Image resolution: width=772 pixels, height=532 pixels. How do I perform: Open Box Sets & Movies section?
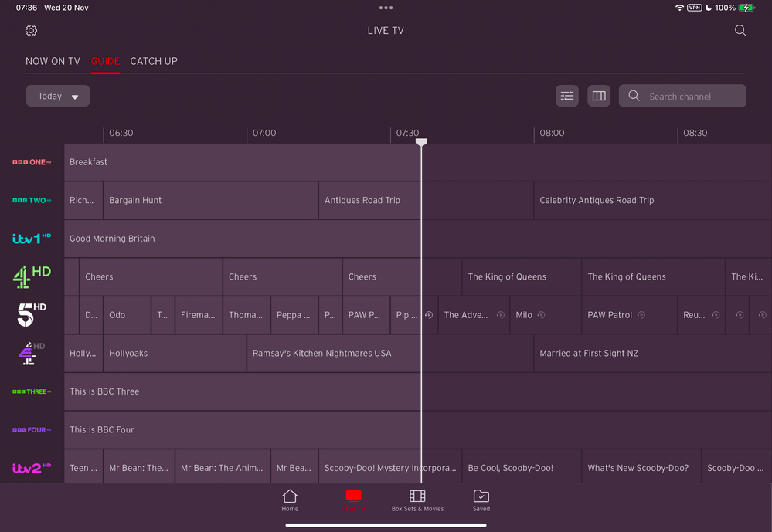tap(417, 500)
